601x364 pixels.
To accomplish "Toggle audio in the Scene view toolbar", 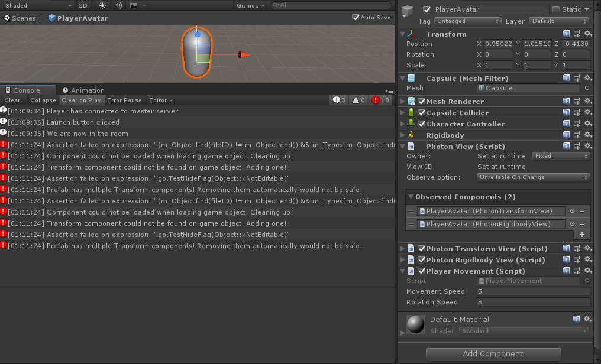I will click(x=117, y=5).
